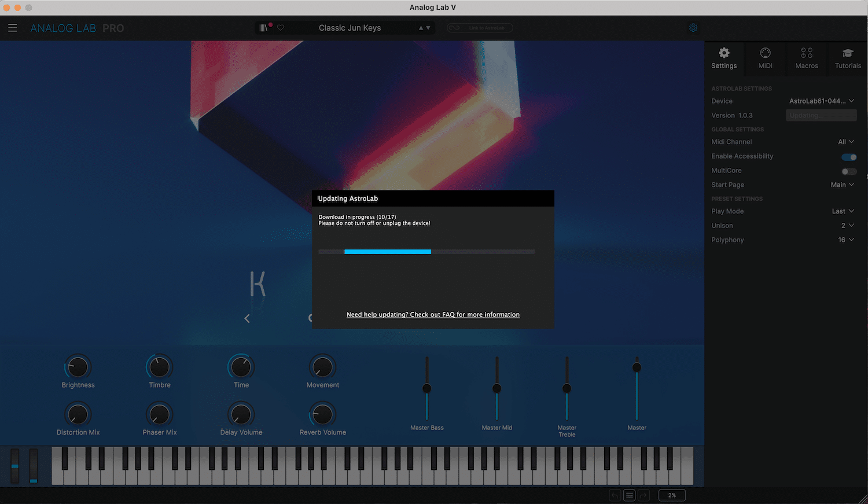
Task: Click the Time knob
Action: tap(241, 367)
